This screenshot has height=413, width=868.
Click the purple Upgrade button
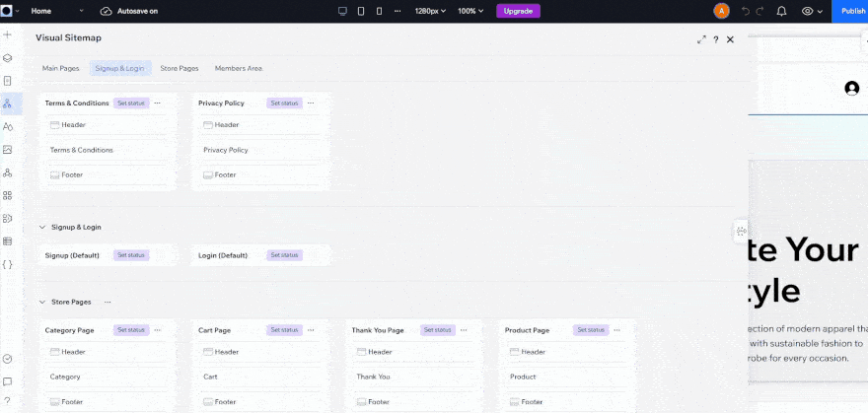[518, 11]
